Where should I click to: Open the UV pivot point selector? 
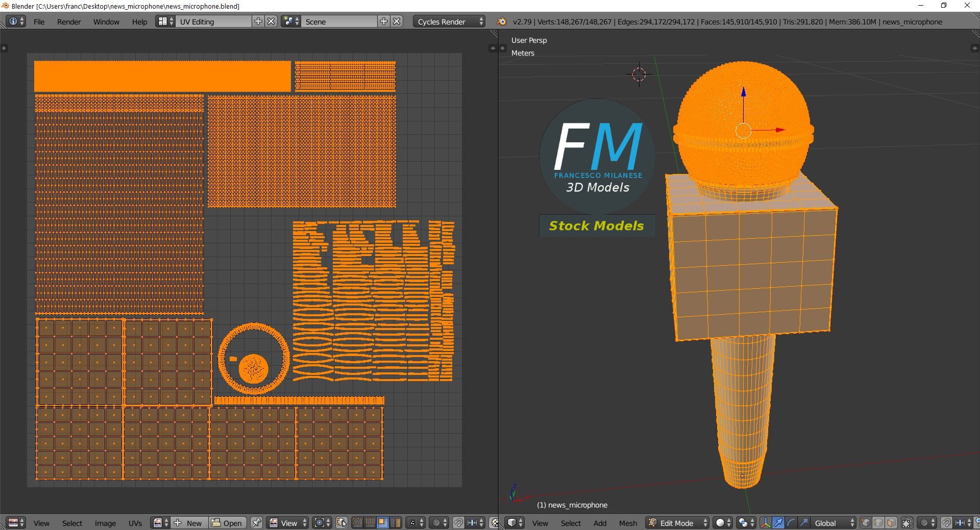tap(322, 523)
